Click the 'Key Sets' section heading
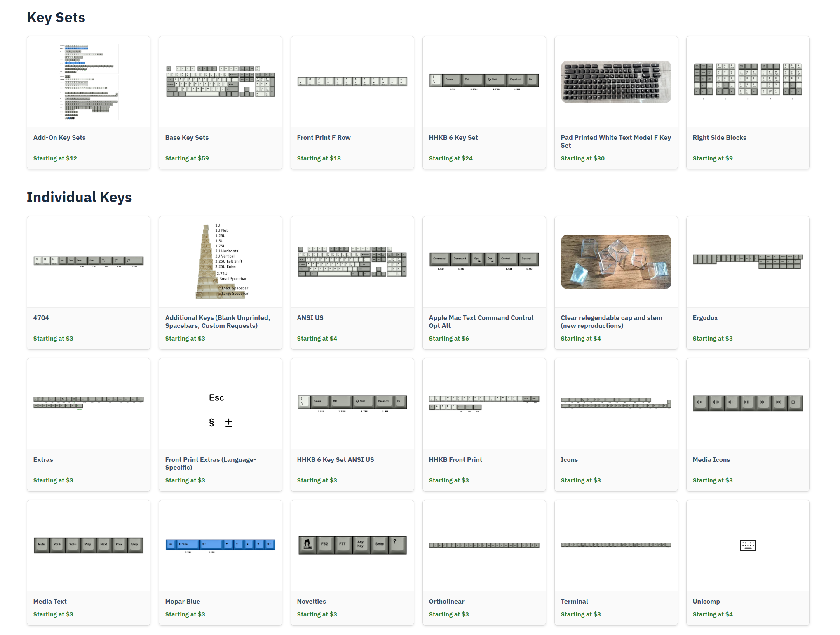Image resolution: width=840 pixels, height=635 pixels. [x=56, y=18]
